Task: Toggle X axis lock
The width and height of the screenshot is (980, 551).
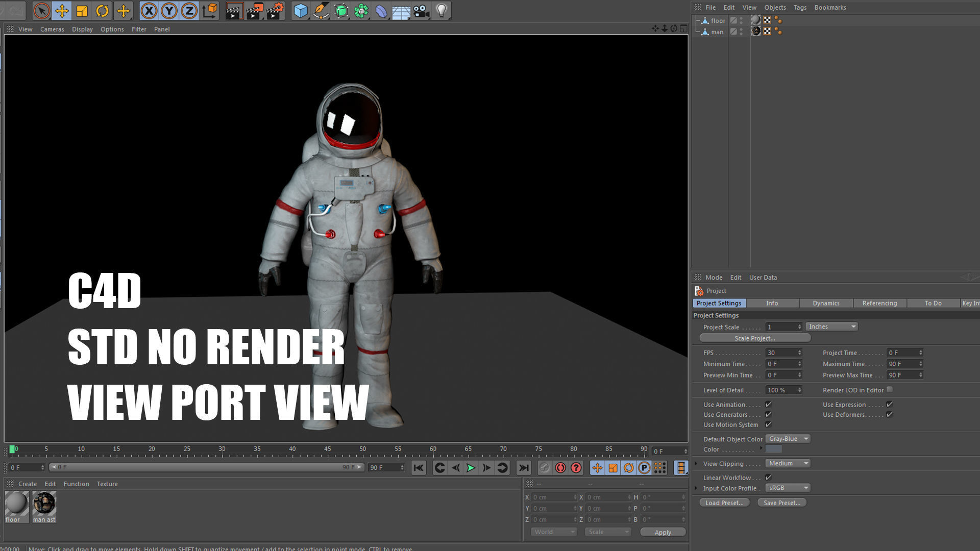Action: pos(149,11)
